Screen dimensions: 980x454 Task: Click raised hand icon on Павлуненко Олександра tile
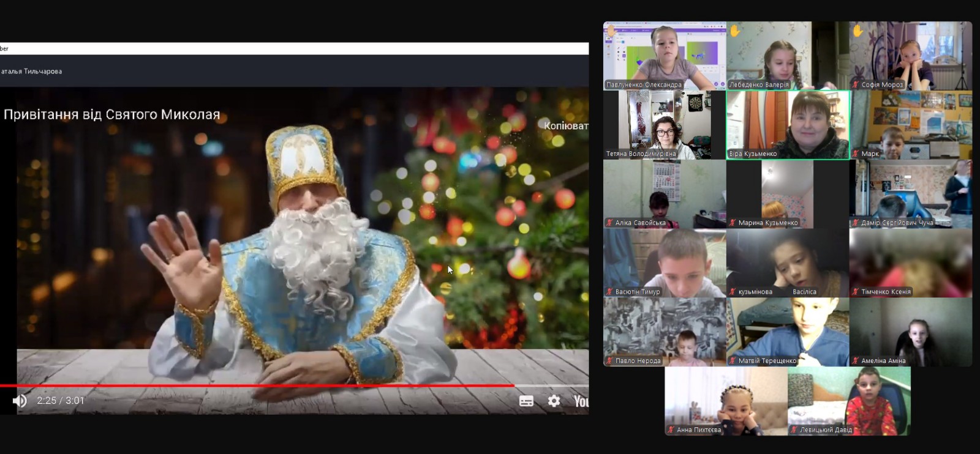[x=611, y=31]
